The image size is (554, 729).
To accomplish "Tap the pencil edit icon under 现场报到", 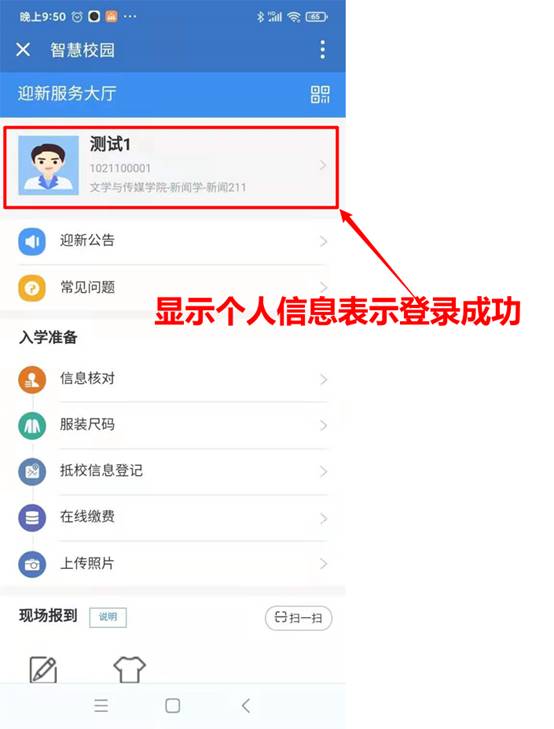I will coord(43,669).
